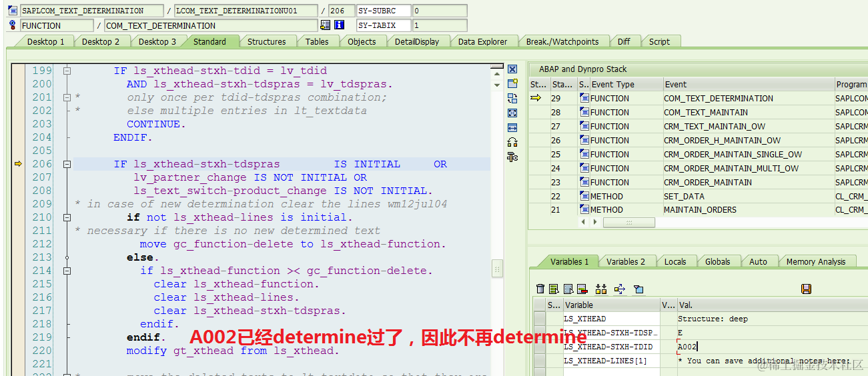Switch to Desktop 3 tab

click(157, 41)
